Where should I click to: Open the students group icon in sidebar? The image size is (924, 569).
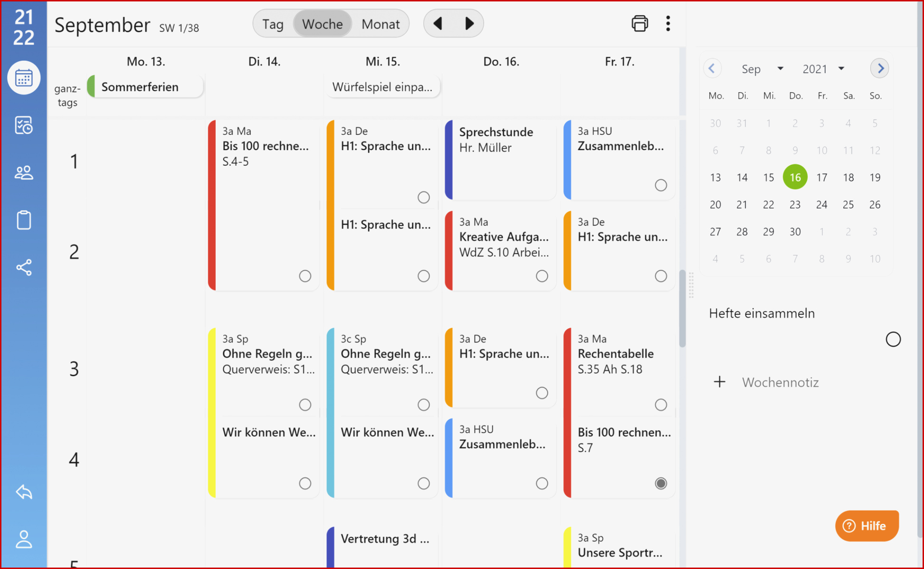[24, 173]
